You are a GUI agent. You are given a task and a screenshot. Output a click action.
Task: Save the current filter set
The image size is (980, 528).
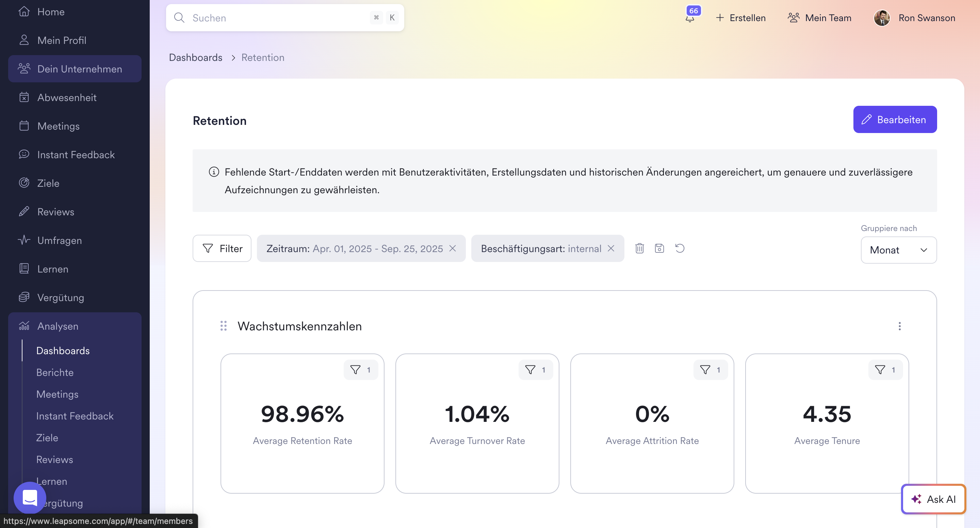click(659, 248)
